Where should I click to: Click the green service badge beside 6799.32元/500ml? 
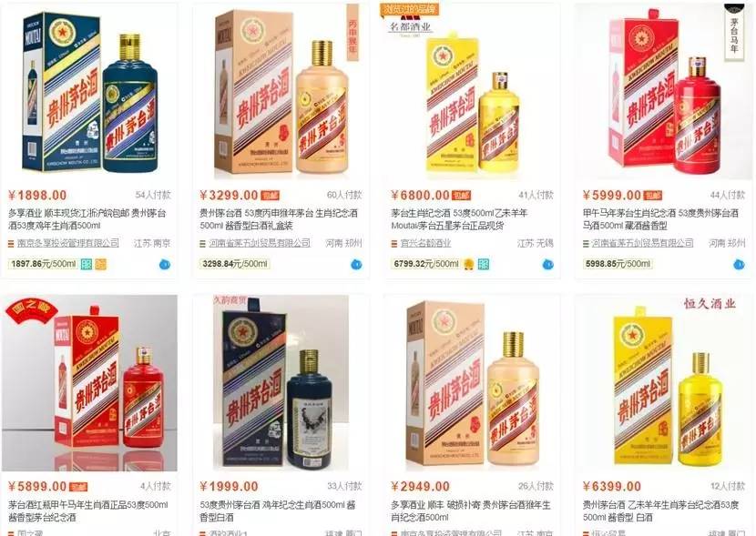coord(483,264)
